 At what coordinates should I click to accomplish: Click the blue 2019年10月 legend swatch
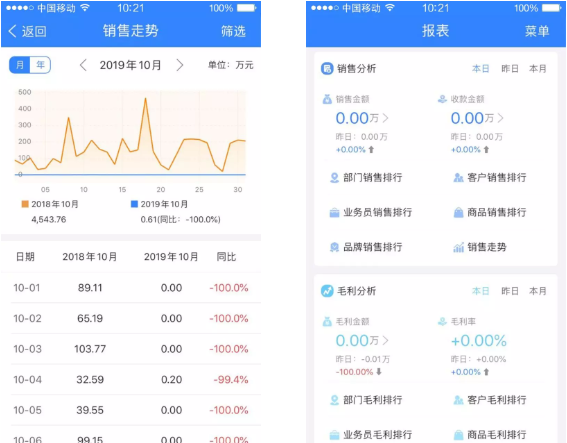point(134,204)
